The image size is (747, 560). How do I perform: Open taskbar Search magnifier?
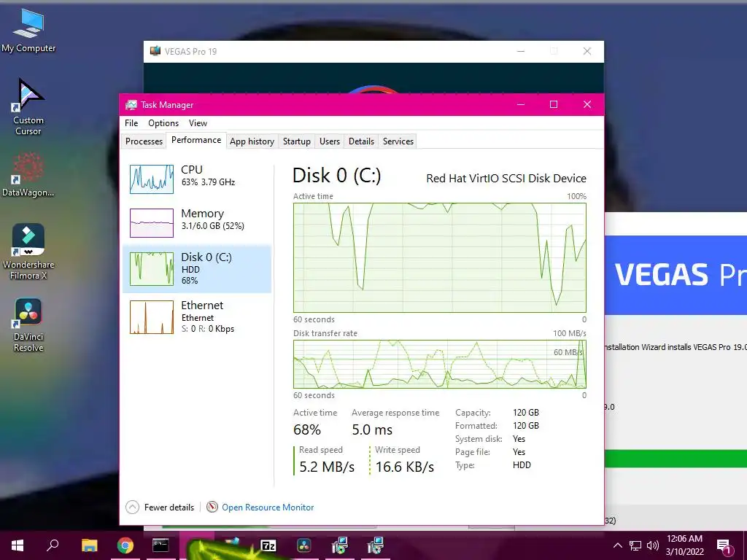point(53,545)
